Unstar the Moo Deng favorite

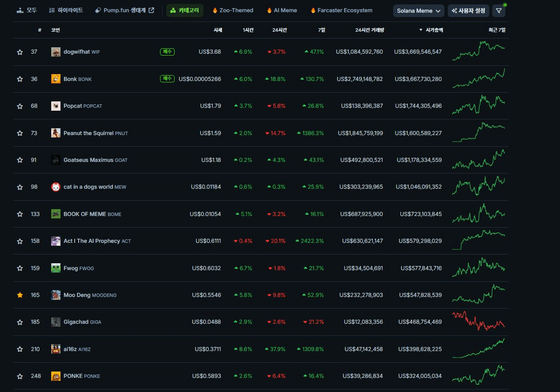20,295
